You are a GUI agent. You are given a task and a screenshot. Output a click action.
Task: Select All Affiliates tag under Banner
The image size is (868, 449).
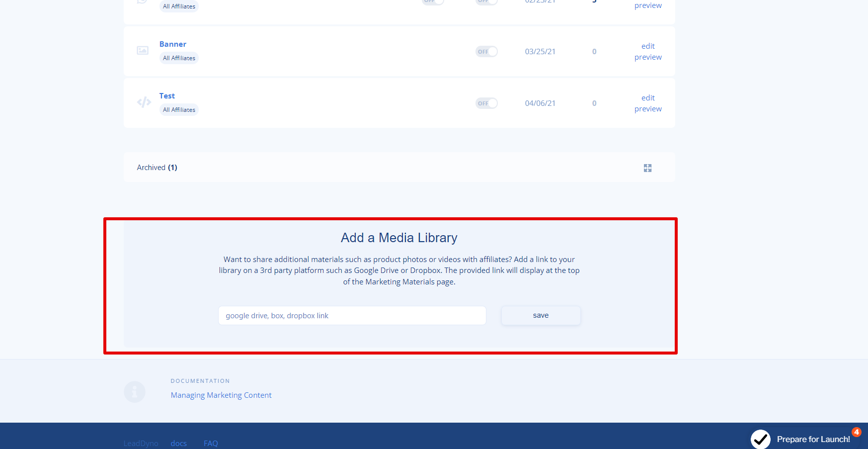[x=179, y=58]
